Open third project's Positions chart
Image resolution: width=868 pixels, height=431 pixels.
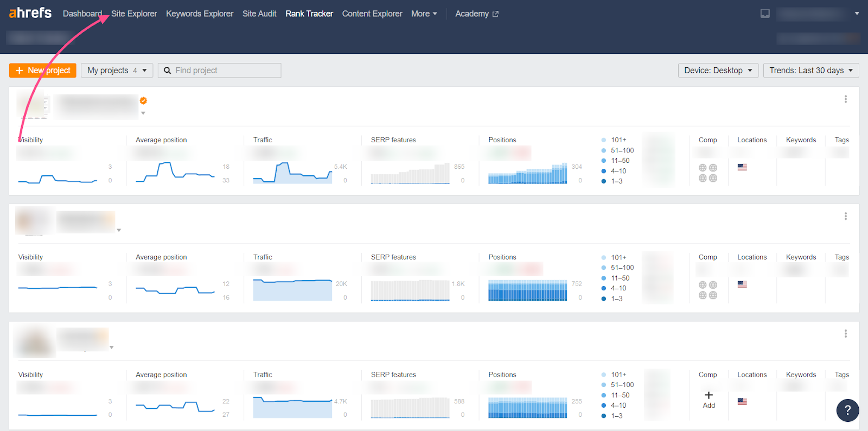[x=527, y=407]
